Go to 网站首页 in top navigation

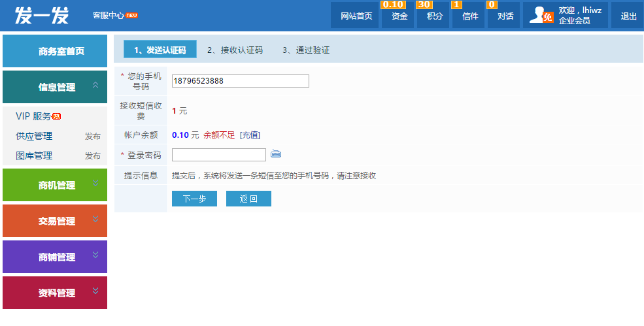[x=356, y=16]
